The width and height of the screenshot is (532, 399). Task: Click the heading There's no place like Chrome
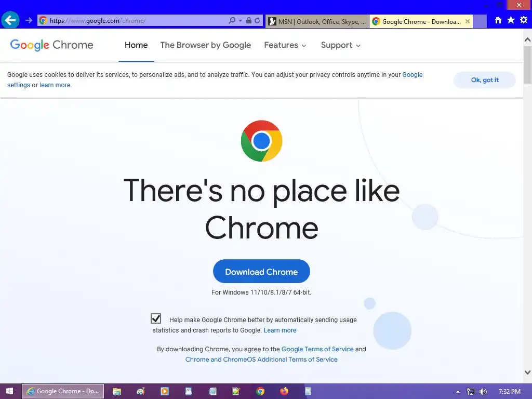pyautogui.click(x=262, y=209)
